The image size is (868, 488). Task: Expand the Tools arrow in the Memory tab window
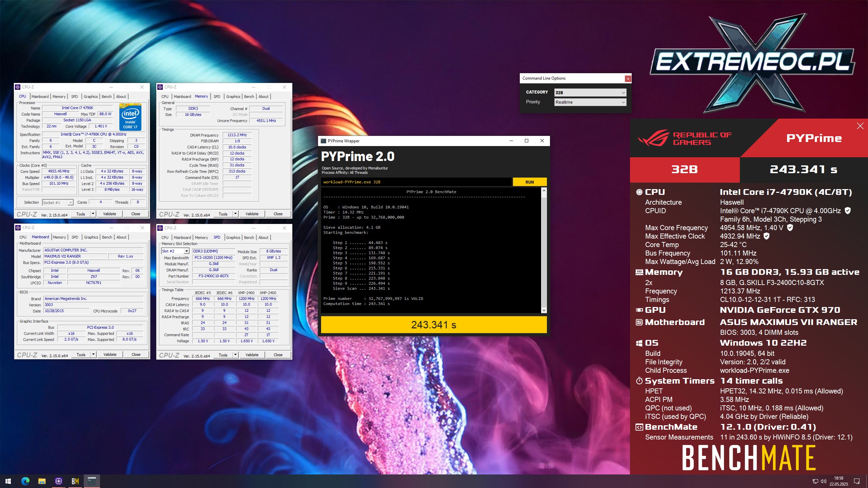tap(235, 214)
